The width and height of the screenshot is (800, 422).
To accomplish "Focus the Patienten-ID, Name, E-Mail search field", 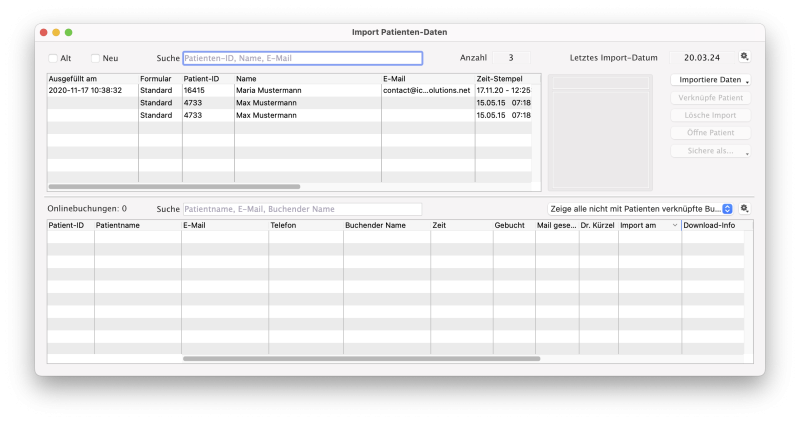I will tap(302, 58).
